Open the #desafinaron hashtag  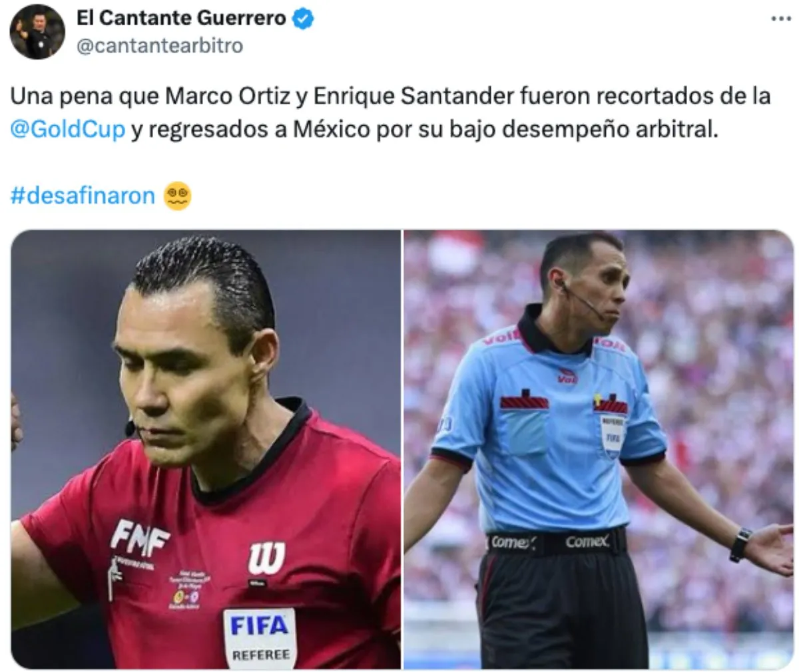[x=83, y=196]
